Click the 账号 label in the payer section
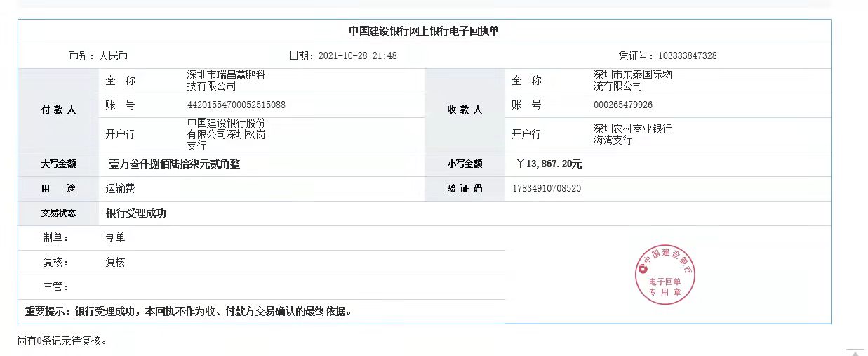The width and height of the screenshot is (868, 356). point(121,105)
